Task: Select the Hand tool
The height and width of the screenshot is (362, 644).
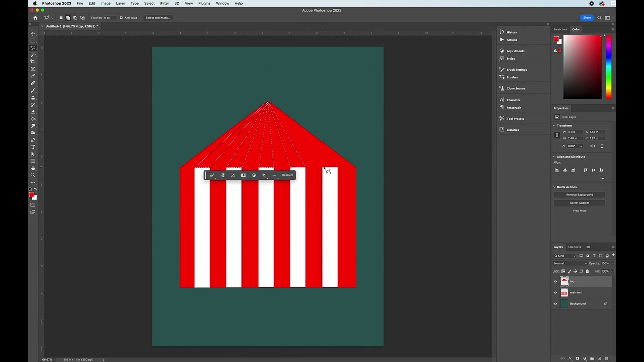Action: pyautogui.click(x=33, y=168)
